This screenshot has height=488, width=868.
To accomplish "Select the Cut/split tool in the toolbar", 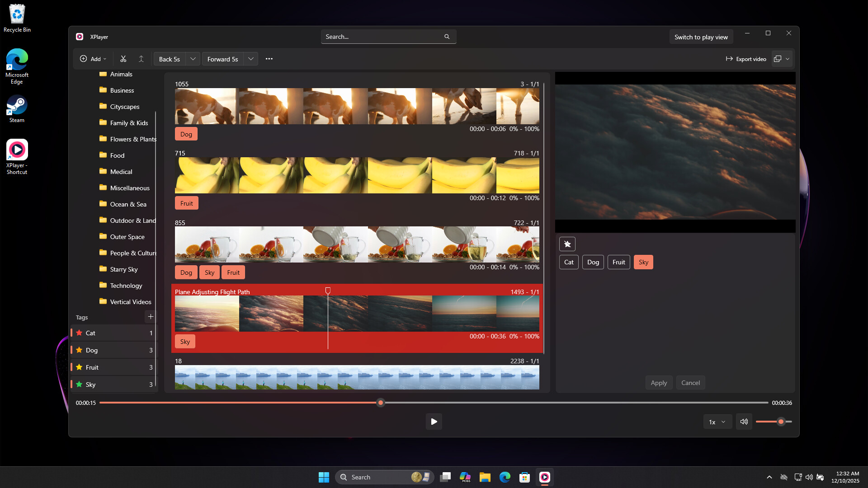I will pyautogui.click(x=123, y=59).
